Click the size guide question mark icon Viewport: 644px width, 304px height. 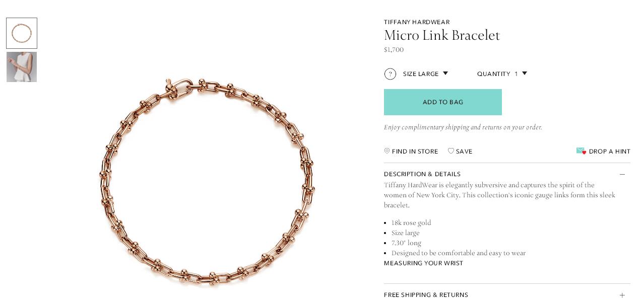point(390,74)
